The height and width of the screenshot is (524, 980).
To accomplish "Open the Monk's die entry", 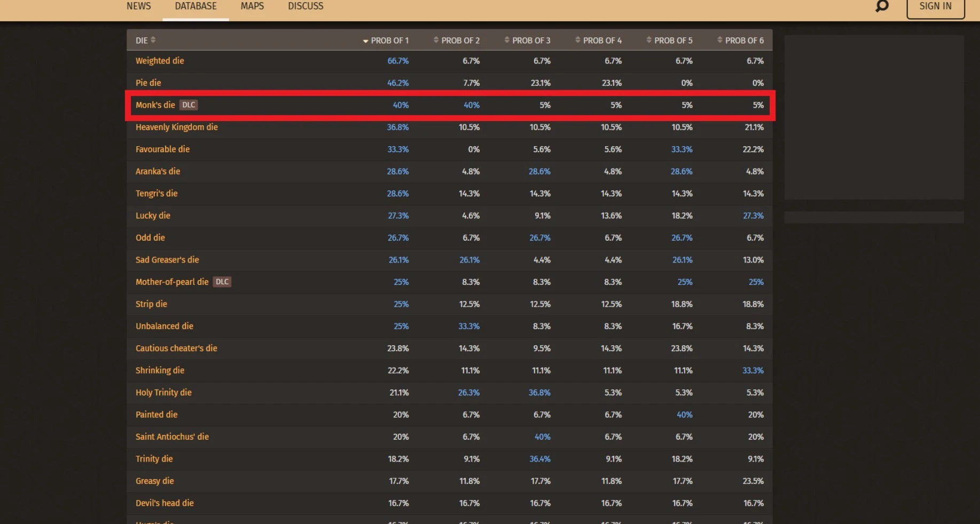I will coord(155,105).
